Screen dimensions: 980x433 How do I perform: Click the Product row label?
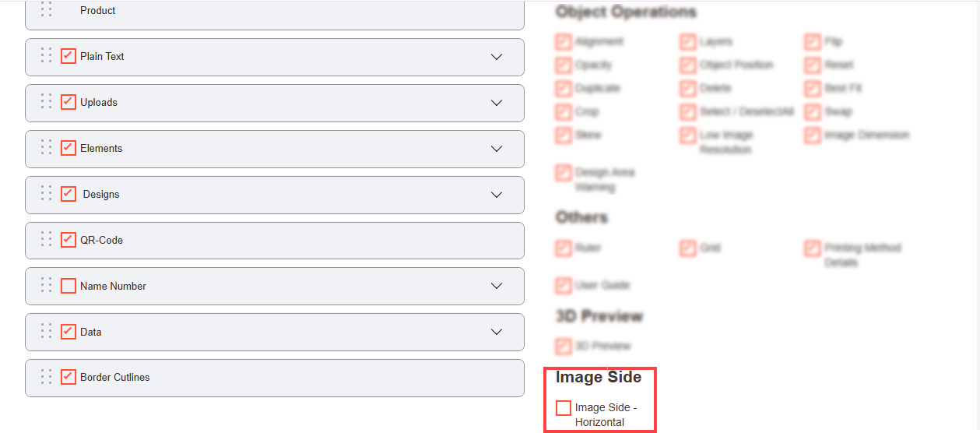(x=98, y=11)
